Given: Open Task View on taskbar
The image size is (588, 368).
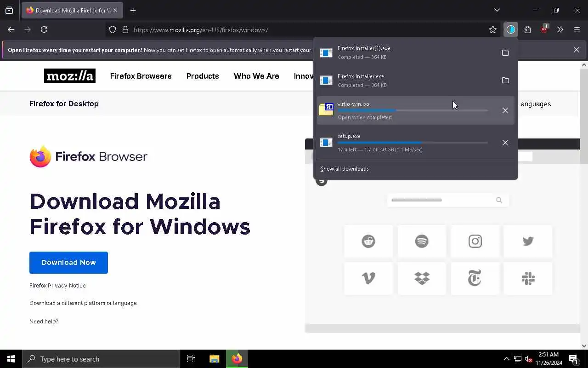Looking at the screenshot, I should 191,359.
